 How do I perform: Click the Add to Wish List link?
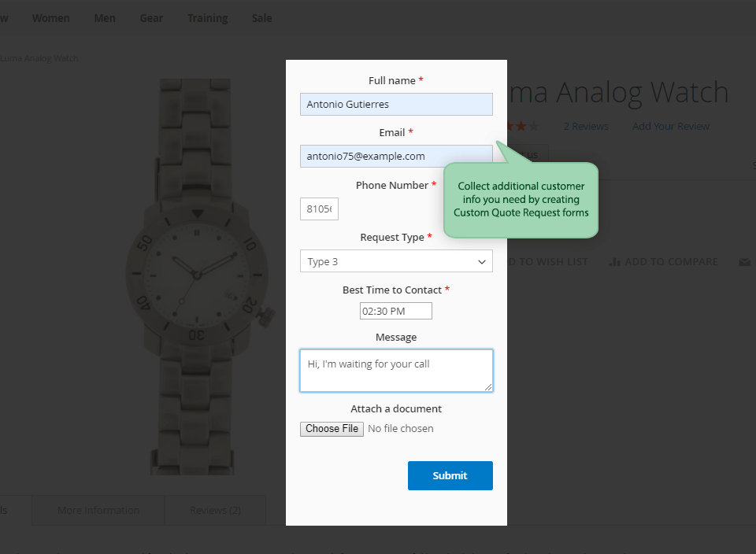(548, 261)
